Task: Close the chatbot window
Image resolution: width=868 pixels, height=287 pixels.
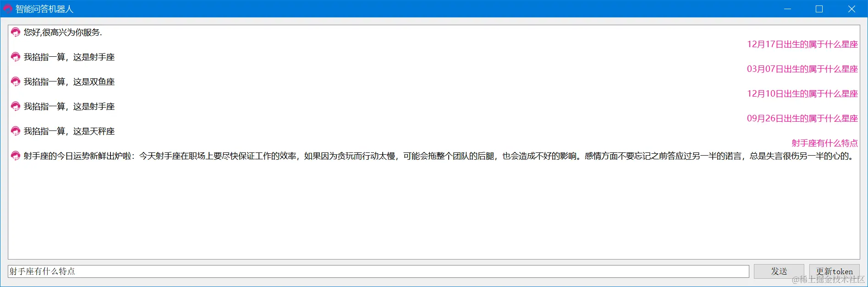Action: [x=852, y=9]
